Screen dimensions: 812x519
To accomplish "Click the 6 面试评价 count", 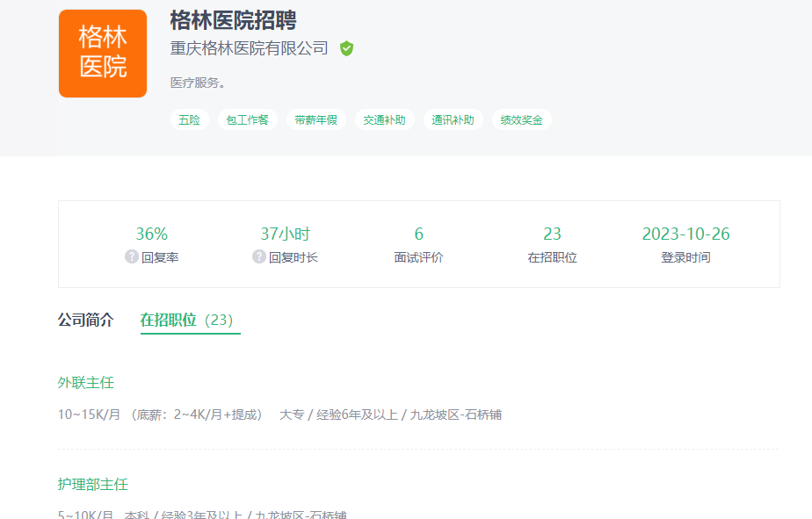I will [419, 234].
